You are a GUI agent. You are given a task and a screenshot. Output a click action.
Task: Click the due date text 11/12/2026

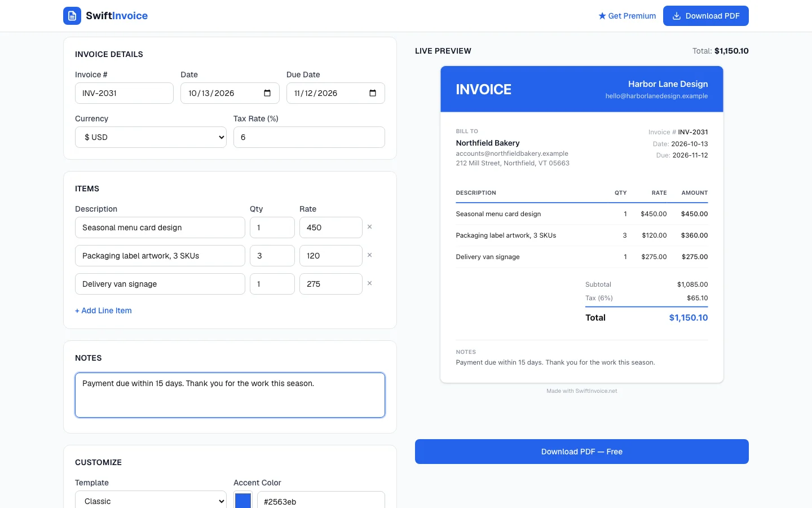[316, 93]
